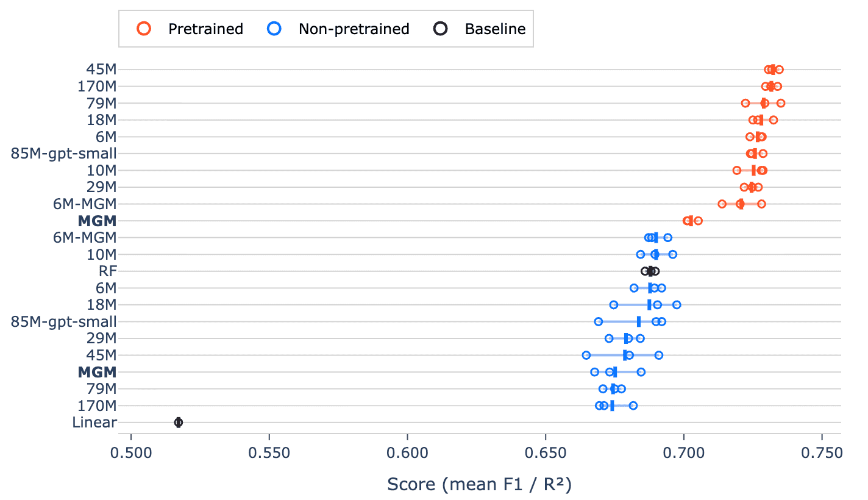The width and height of the screenshot is (868, 500).
Task: Click the RF row label
Action: 108,271
